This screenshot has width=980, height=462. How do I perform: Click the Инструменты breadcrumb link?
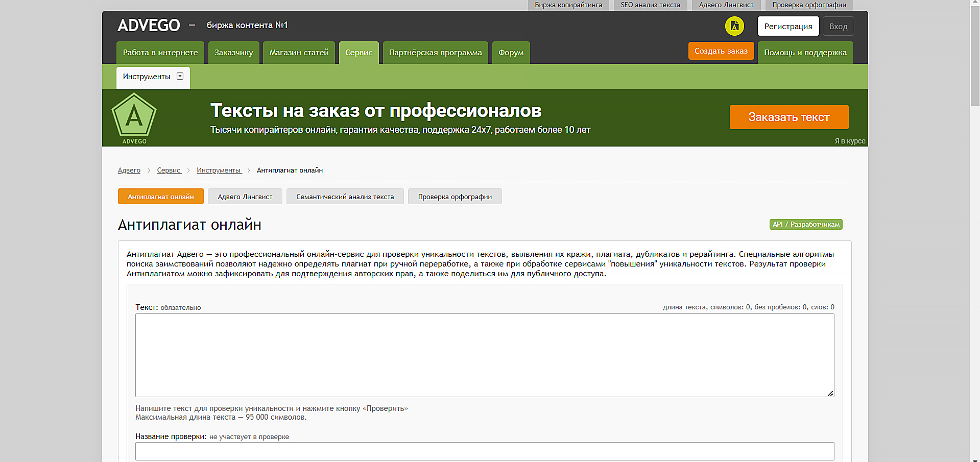(x=219, y=171)
